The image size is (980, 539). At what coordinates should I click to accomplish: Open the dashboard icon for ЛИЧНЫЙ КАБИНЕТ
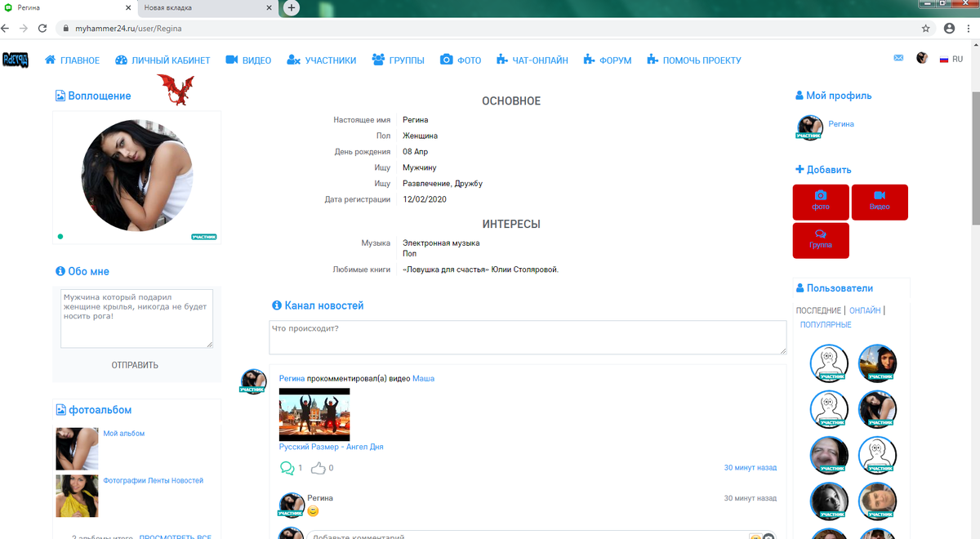pyautogui.click(x=122, y=60)
